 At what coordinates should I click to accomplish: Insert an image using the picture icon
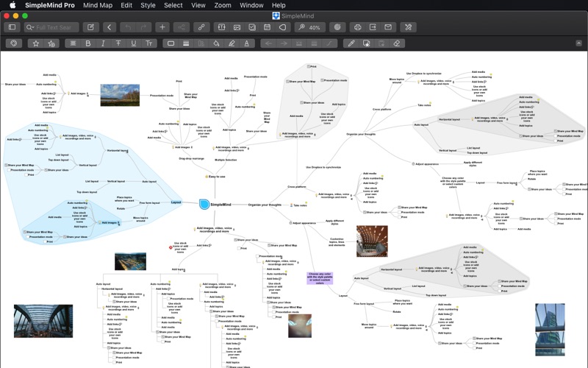click(237, 27)
